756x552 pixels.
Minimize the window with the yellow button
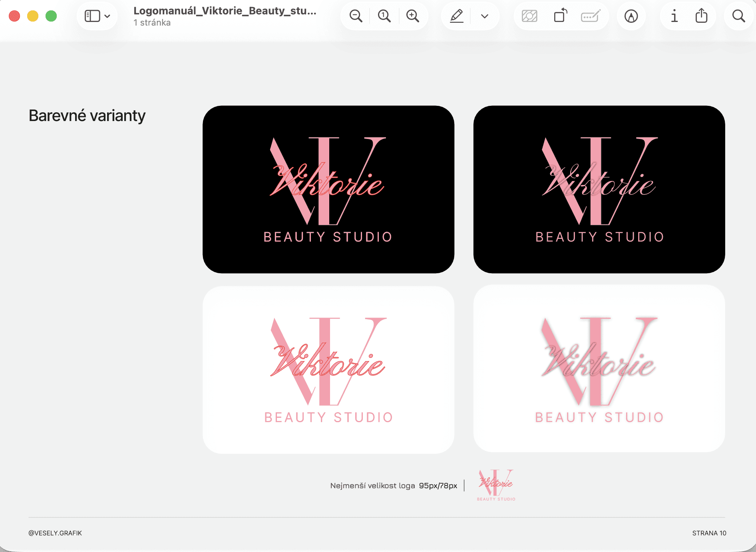33,16
